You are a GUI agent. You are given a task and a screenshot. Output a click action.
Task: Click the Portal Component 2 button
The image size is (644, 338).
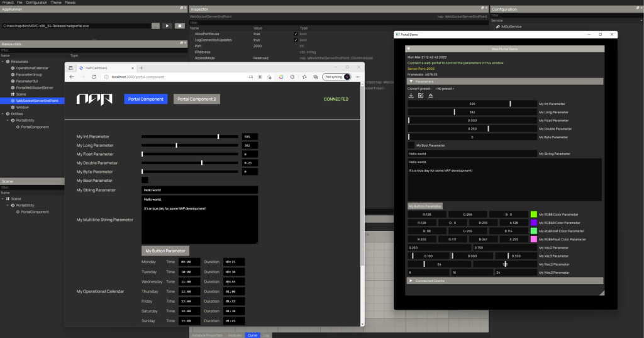[x=197, y=99]
